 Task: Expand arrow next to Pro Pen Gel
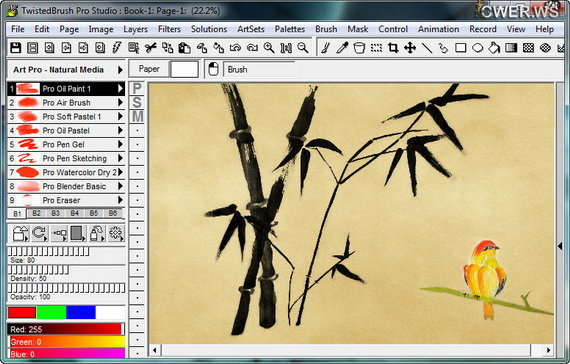(120, 144)
